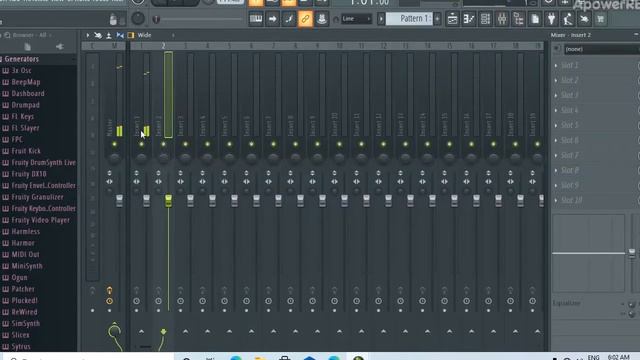The height and width of the screenshot is (360, 640).
Task: Click swap left-right arrows on Insert 9
Action: click(x=312, y=182)
